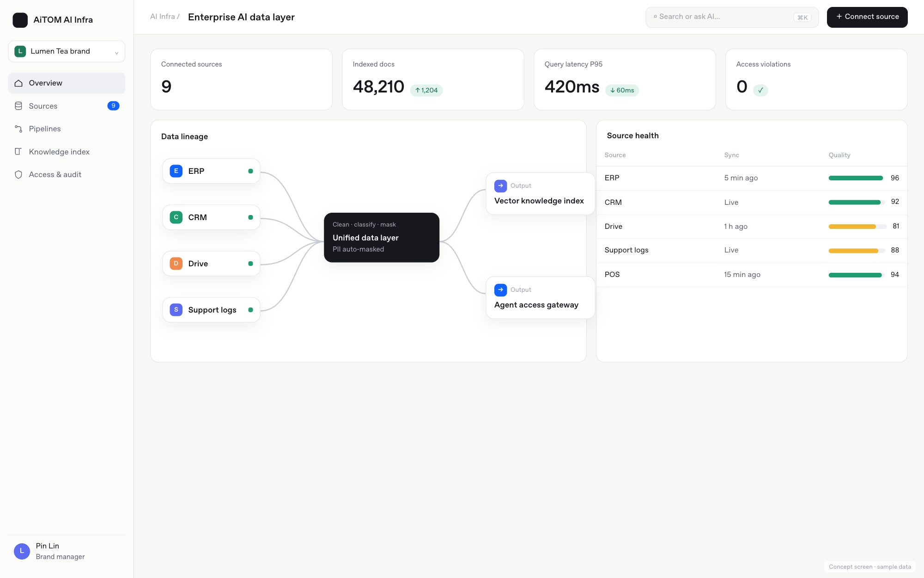The width and height of the screenshot is (924, 578).
Task: Click the 15 min ago sync value
Action: tap(742, 275)
